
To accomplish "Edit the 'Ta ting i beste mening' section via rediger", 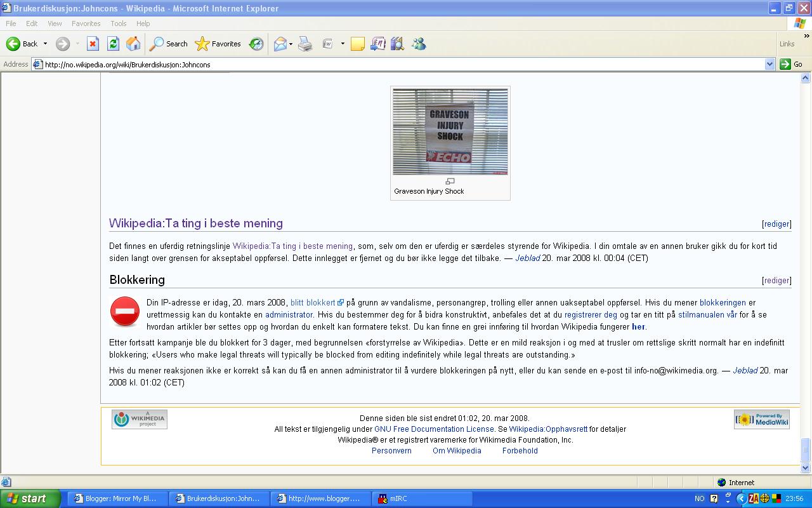I will pyautogui.click(x=776, y=224).
